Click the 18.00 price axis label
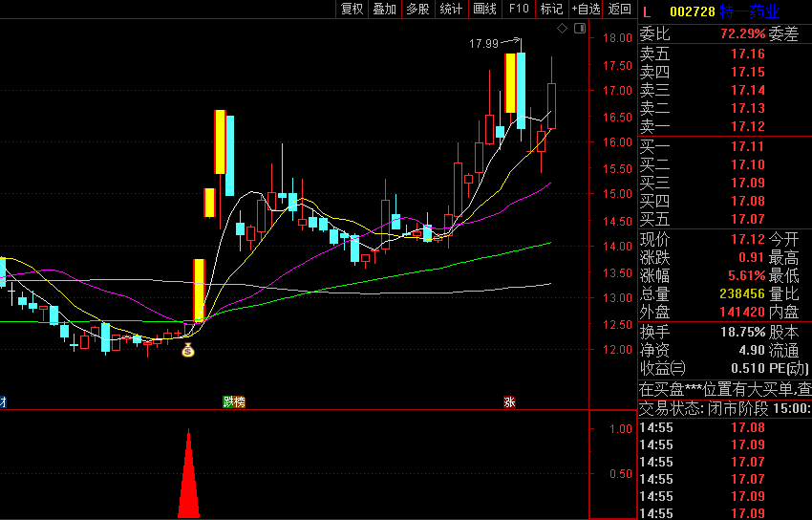 [617, 38]
